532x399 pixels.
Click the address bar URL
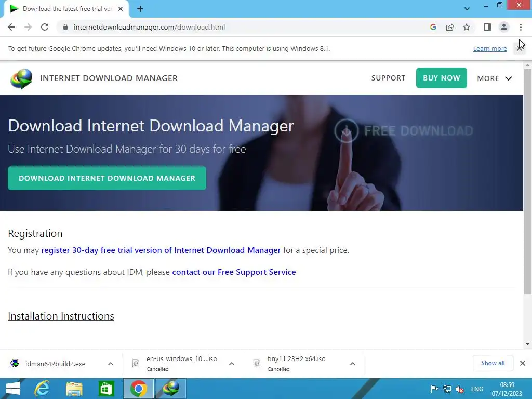(149, 27)
